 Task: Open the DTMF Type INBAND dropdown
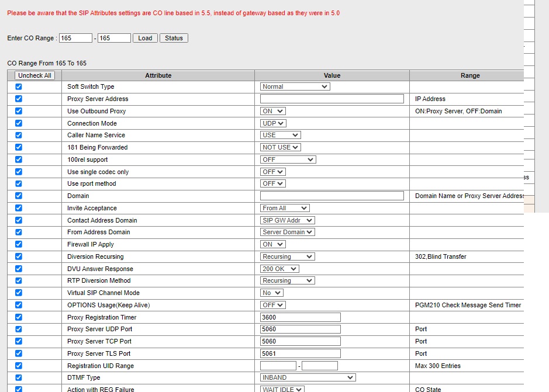click(308, 377)
